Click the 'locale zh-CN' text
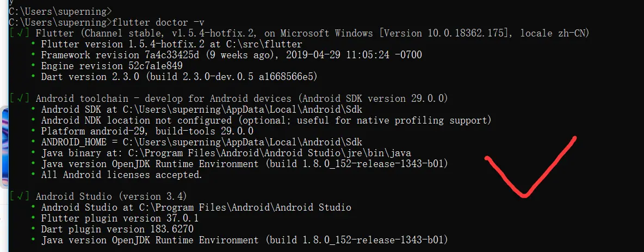 [x=555, y=33]
